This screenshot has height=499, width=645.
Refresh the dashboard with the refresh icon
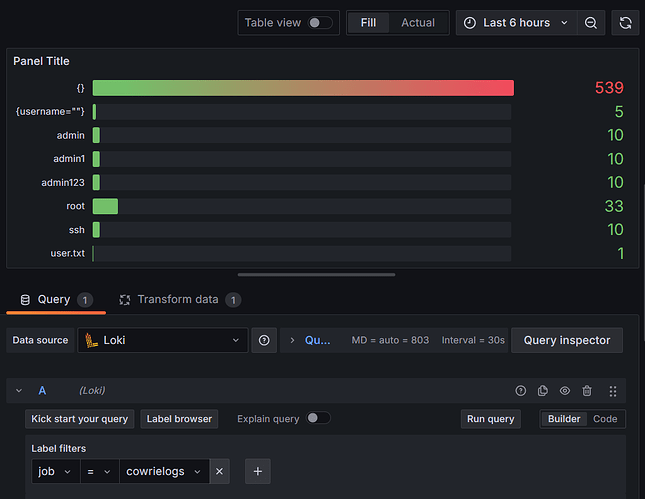(x=625, y=23)
